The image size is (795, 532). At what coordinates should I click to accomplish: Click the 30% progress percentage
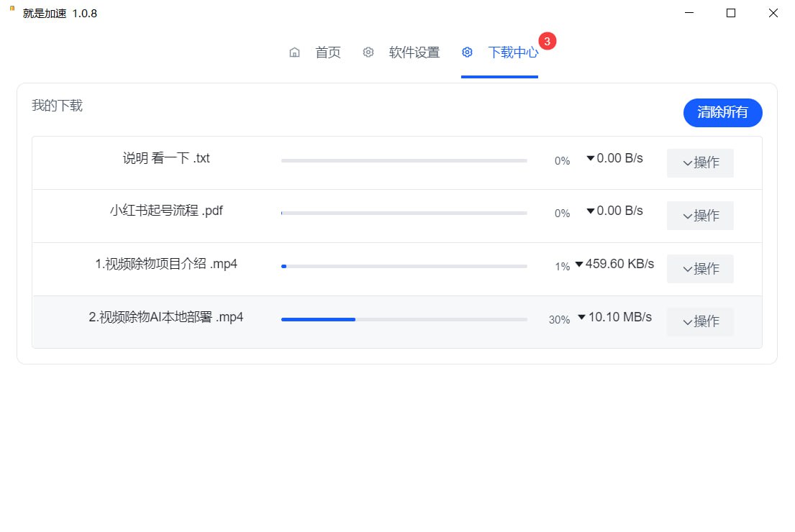point(559,320)
